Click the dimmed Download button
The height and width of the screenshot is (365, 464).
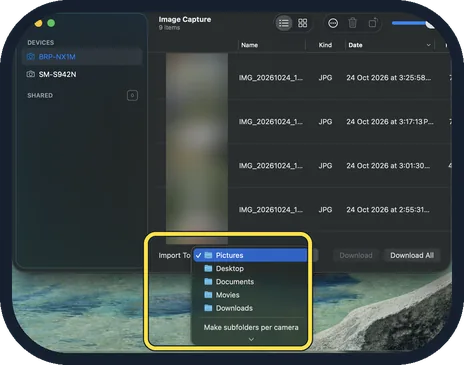[x=356, y=255]
